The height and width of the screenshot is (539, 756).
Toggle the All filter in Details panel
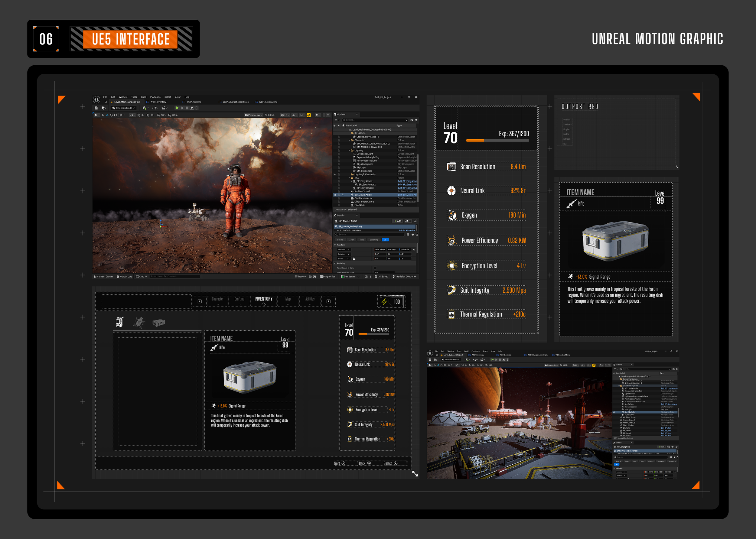pyautogui.click(x=385, y=240)
